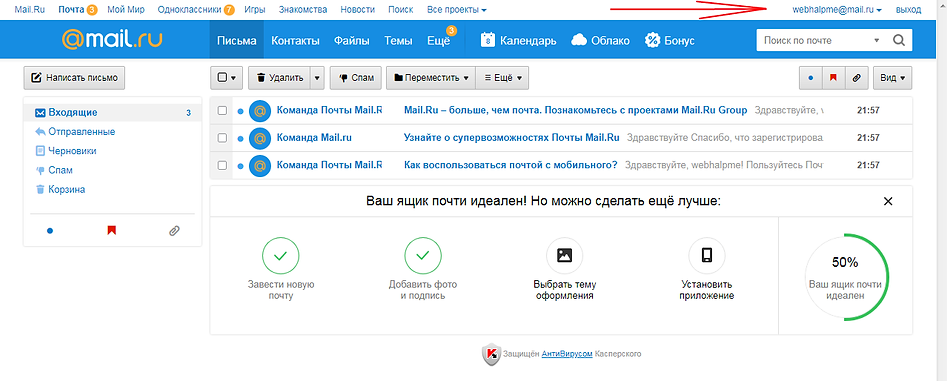Check the Команда Mail.ru email checkbox
The image size is (947, 381).
point(222,138)
